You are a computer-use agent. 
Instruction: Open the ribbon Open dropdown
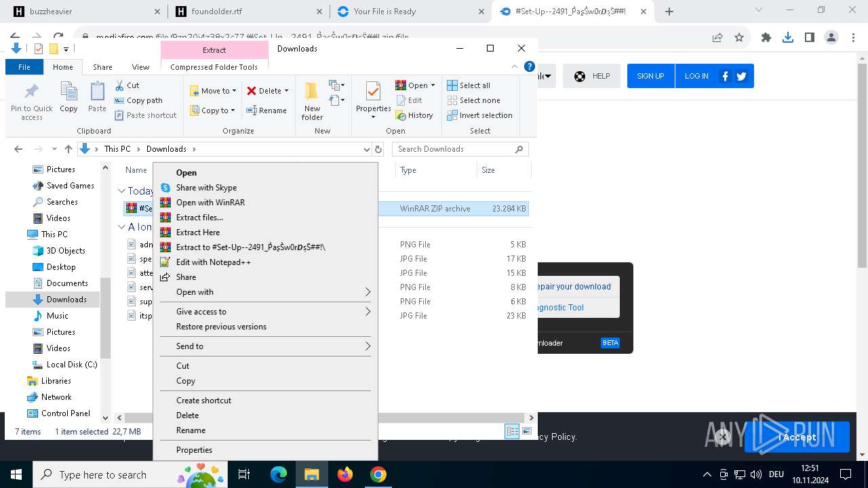[x=415, y=85]
